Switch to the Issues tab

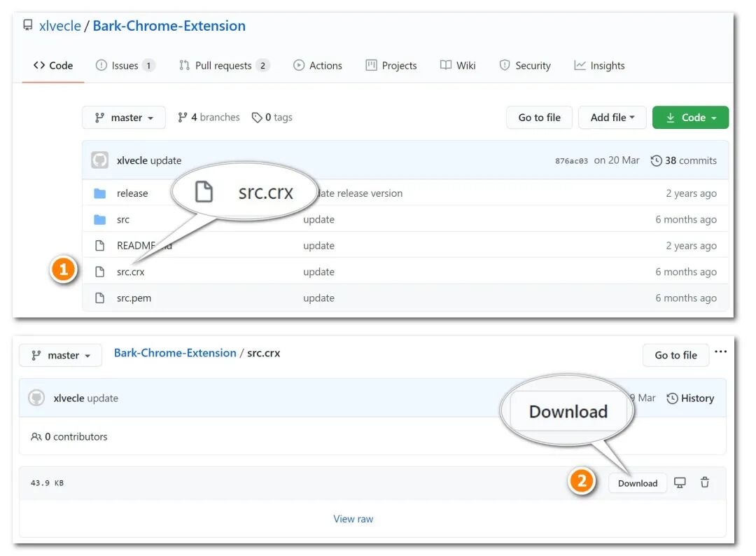(125, 65)
